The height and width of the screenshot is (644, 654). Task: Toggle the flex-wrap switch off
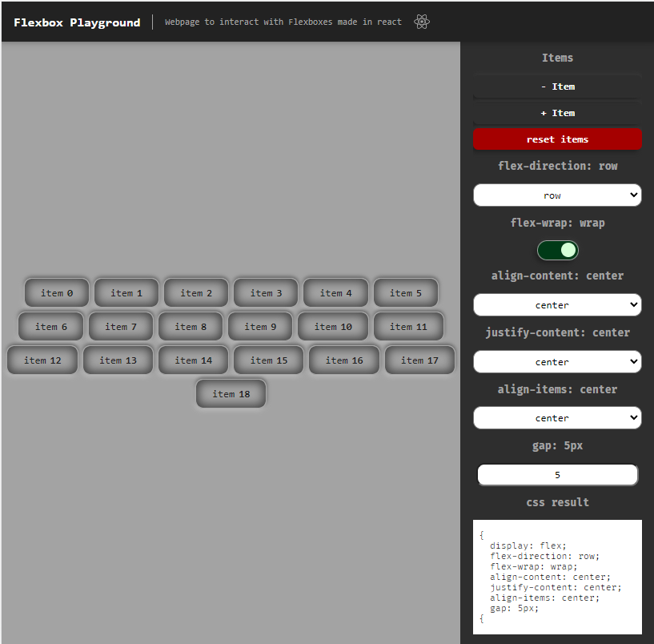[x=557, y=250]
